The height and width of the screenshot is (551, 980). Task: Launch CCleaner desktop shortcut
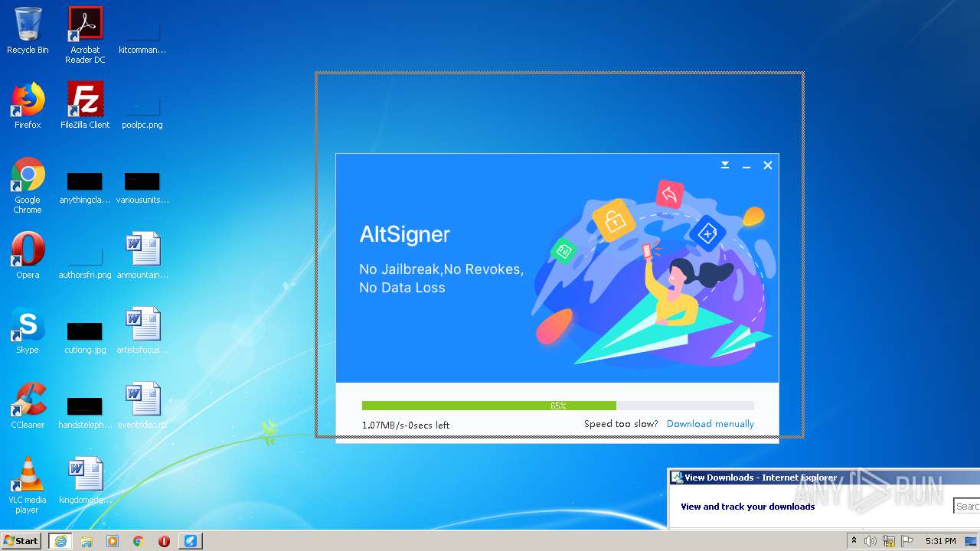28,406
